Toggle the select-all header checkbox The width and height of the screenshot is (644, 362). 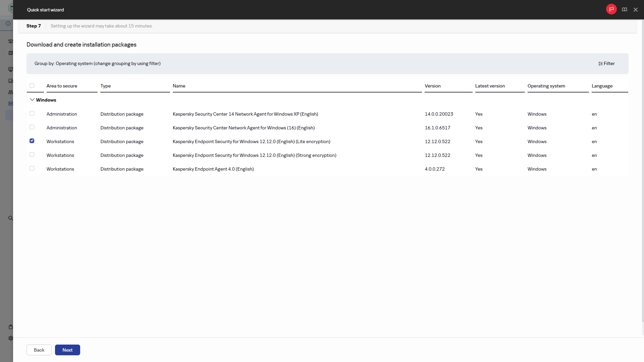tap(32, 86)
